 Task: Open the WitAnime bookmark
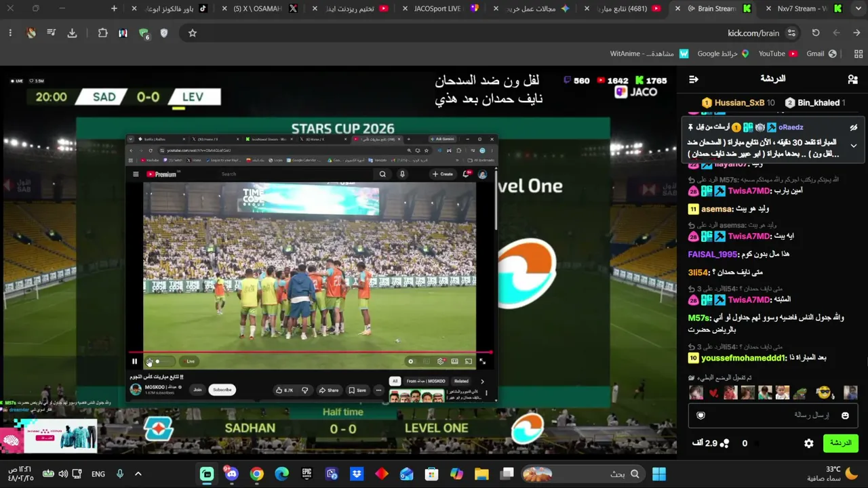[650, 54]
